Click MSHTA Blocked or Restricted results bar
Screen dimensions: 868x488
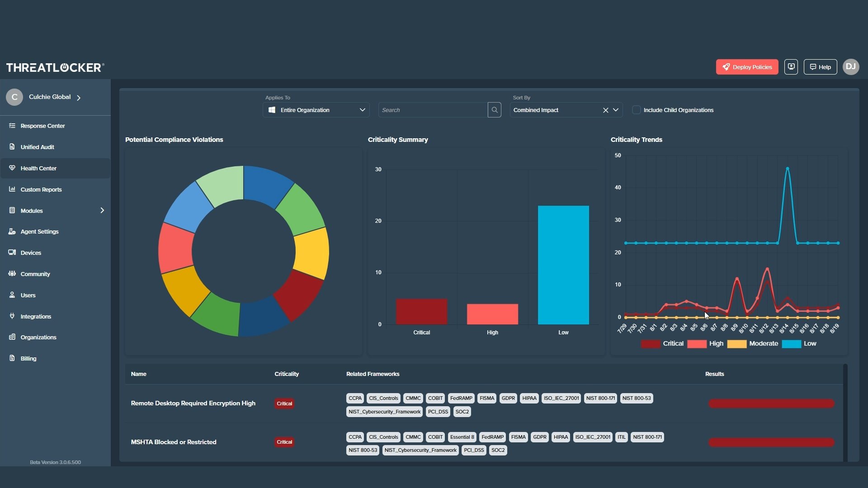click(771, 442)
